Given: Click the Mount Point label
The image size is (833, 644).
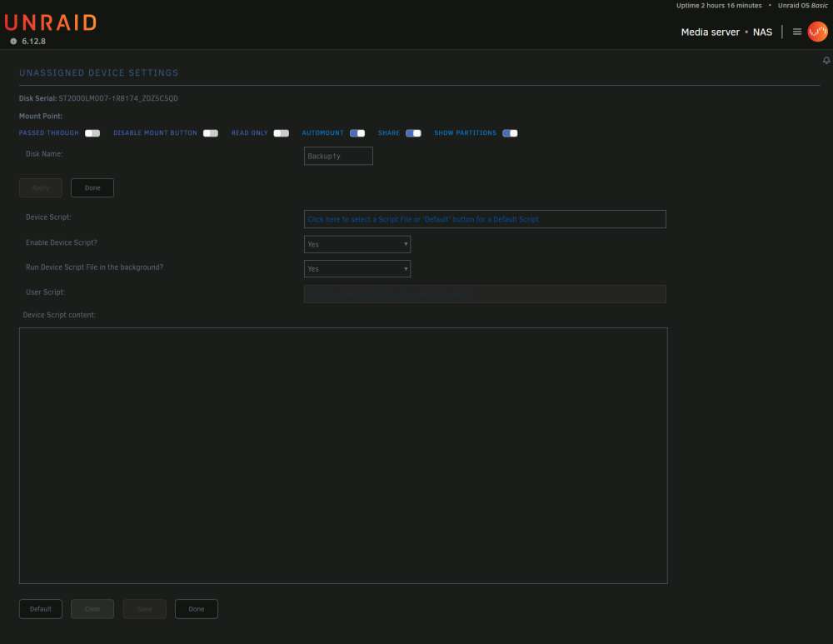Looking at the screenshot, I should (40, 116).
